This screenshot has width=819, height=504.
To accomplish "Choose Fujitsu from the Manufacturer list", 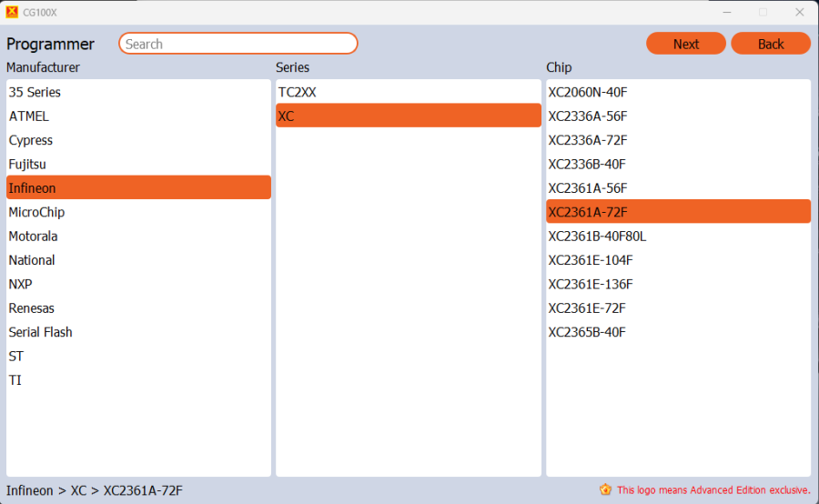I will point(27,165).
